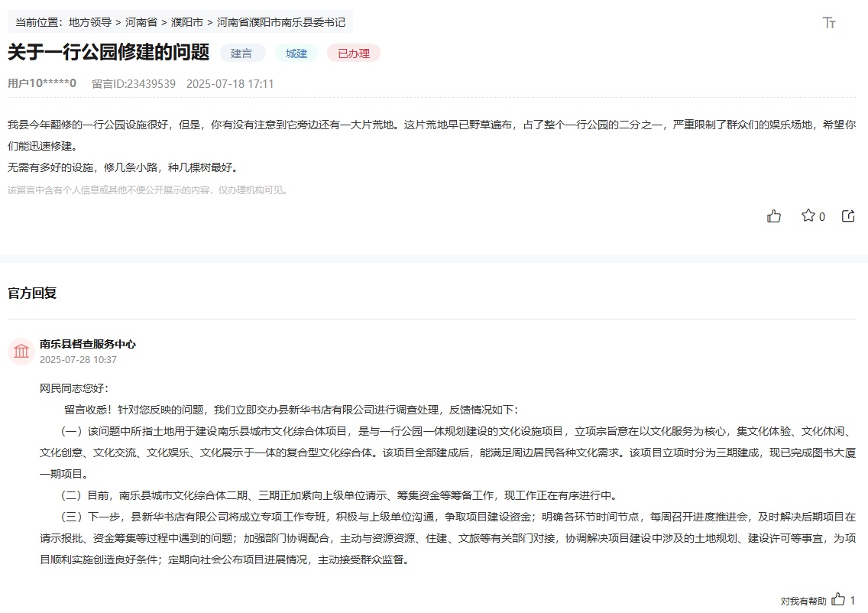The height and width of the screenshot is (613, 868).
Task: Click the message ID 留言ID:23439539
Action: click(x=134, y=83)
